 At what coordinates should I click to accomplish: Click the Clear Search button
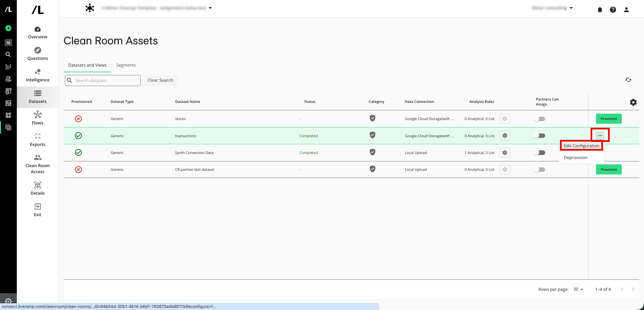tap(160, 80)
